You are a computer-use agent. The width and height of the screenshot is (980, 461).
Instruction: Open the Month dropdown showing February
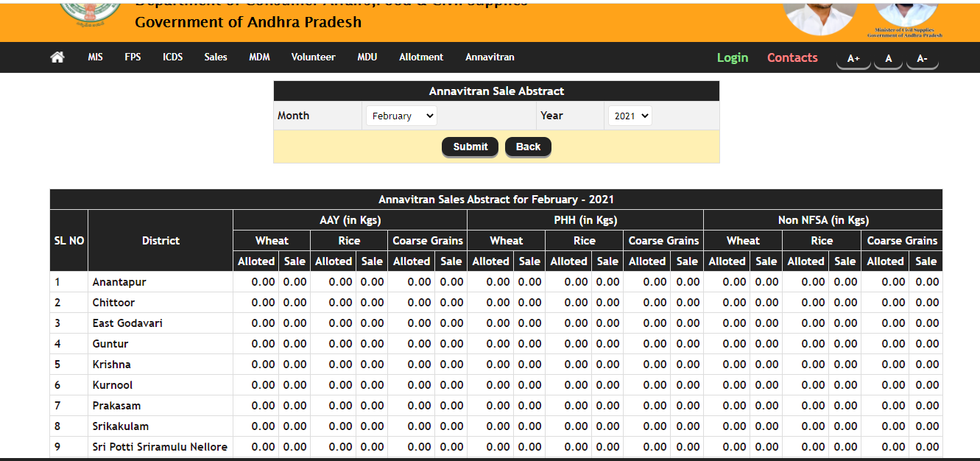[x=401, y=116]
